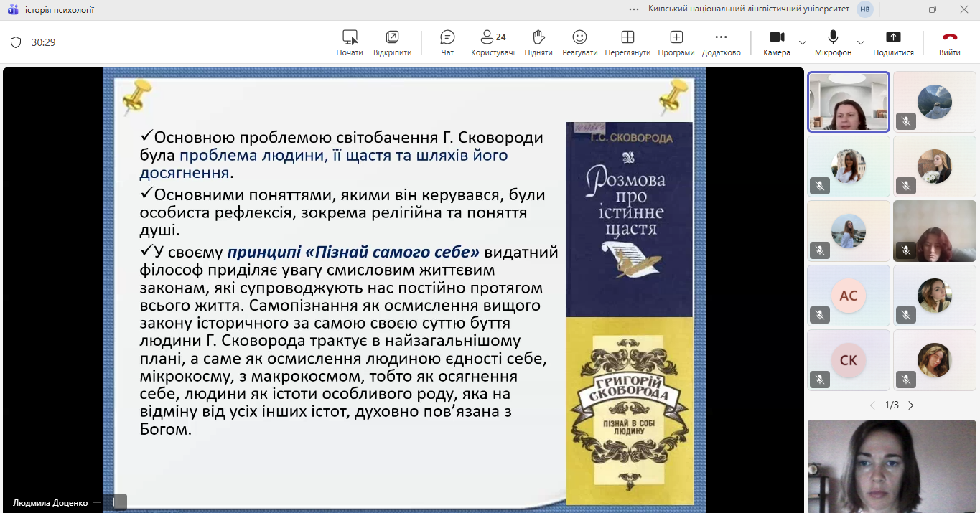Leave the meeting with Вийти
Screen dimensions: 980x513
(950, 42)
